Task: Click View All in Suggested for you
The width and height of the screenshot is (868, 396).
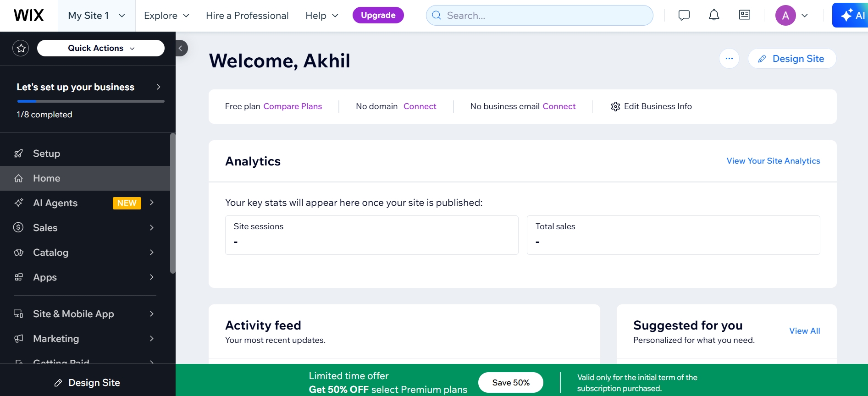Action: click(x=804, y=331)
